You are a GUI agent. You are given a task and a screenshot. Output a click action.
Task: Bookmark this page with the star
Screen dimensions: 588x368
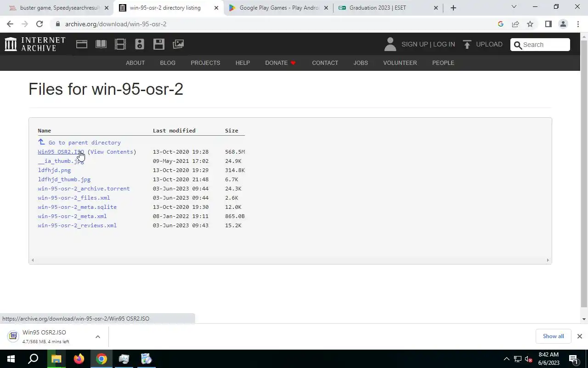click(x=530, y=24)
